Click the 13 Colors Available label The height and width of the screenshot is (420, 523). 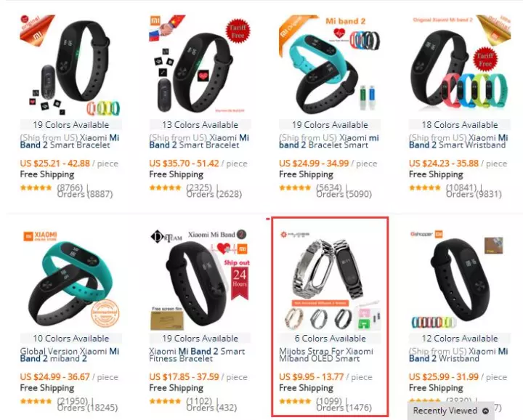tap(200, 125)
